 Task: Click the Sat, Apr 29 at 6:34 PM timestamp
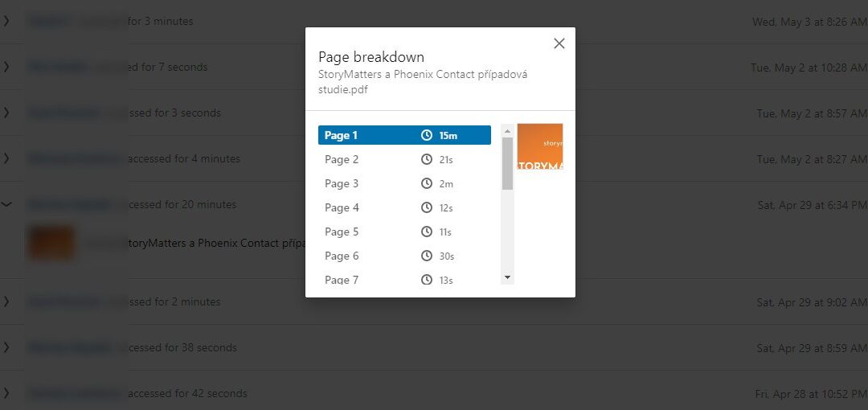(812, 205)
